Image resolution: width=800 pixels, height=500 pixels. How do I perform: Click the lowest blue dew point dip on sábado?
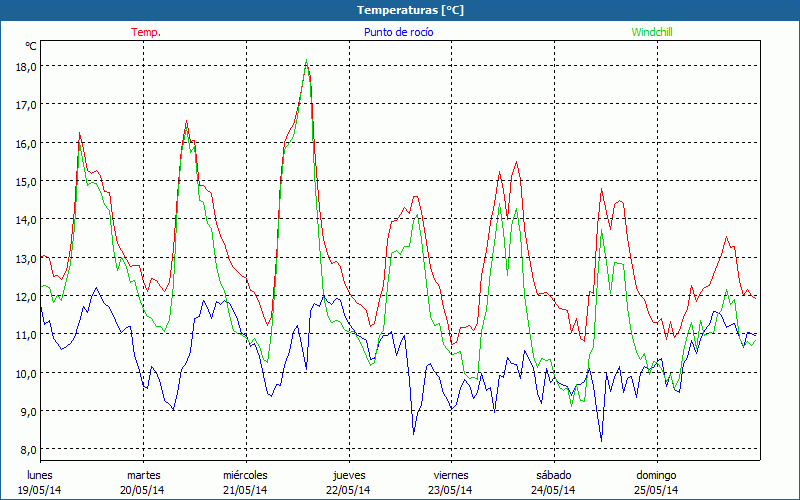point(601,439)
